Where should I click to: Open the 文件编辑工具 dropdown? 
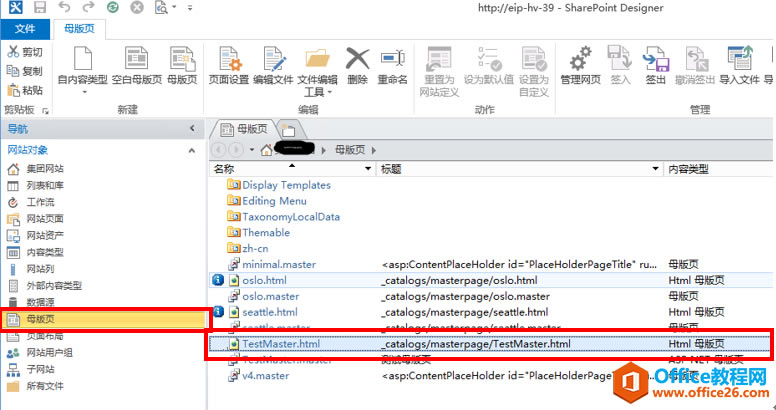[317, 72]
